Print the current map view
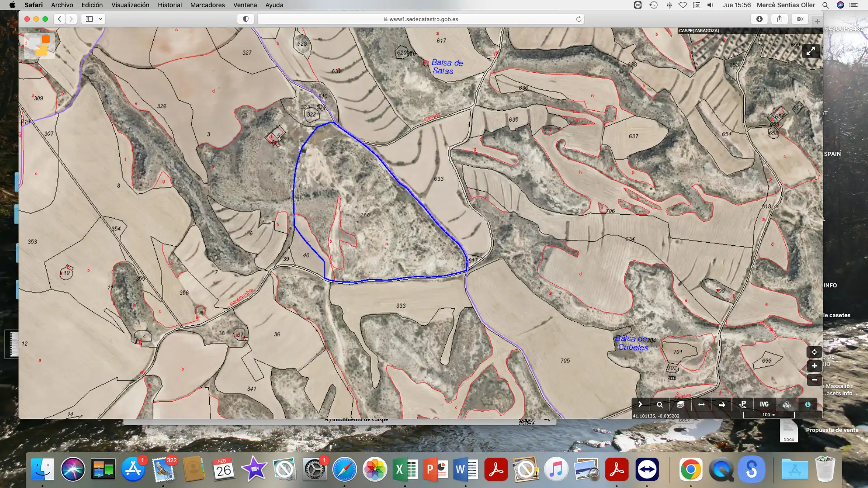Screen dimensions: 868x488 (722, 404)
